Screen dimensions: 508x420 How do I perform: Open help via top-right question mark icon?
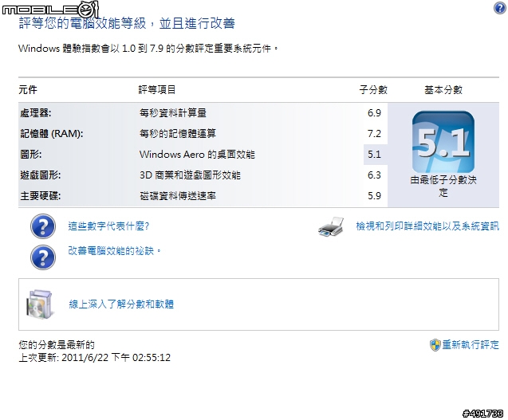pos(500,8)
